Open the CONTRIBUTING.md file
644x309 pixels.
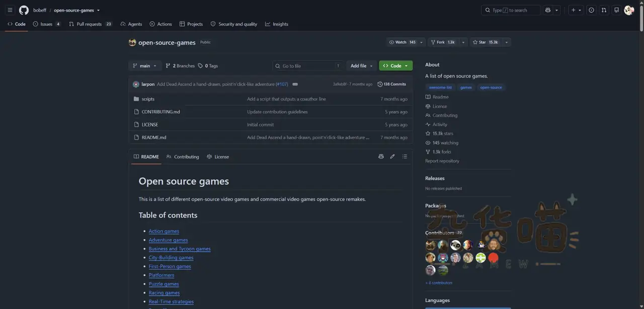coord(160,112)
